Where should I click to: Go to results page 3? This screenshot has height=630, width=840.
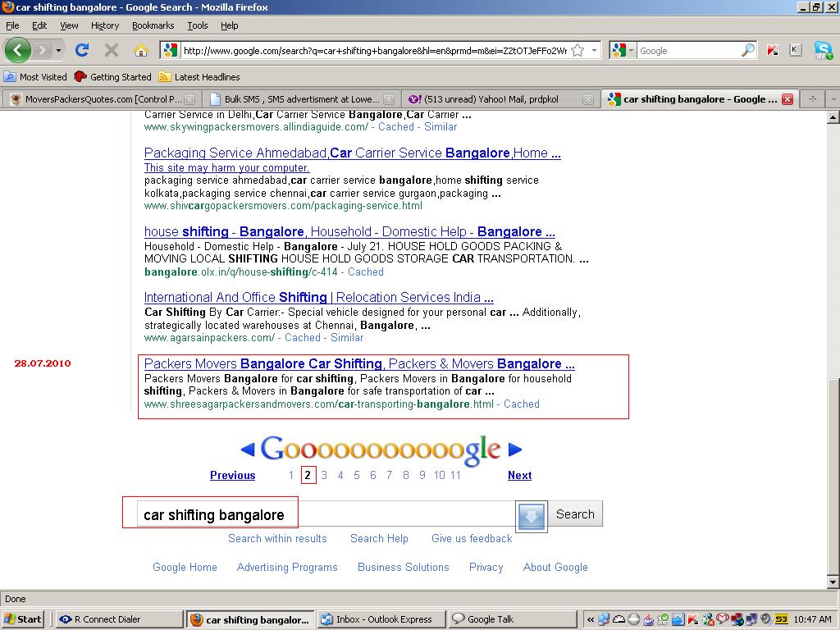click(324, 475)
